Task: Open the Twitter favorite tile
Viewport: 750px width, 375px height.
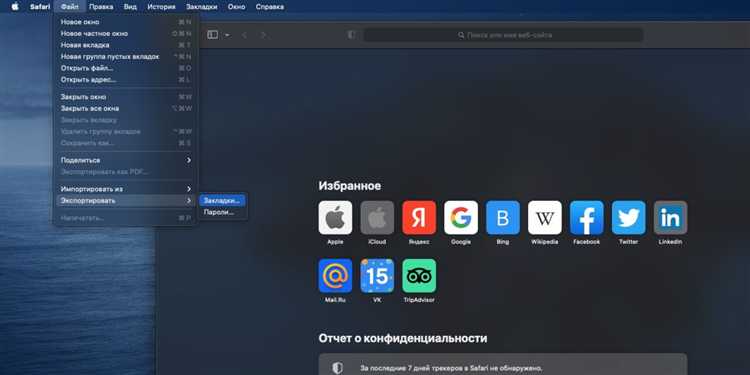Action: click(x=629, y=218)
